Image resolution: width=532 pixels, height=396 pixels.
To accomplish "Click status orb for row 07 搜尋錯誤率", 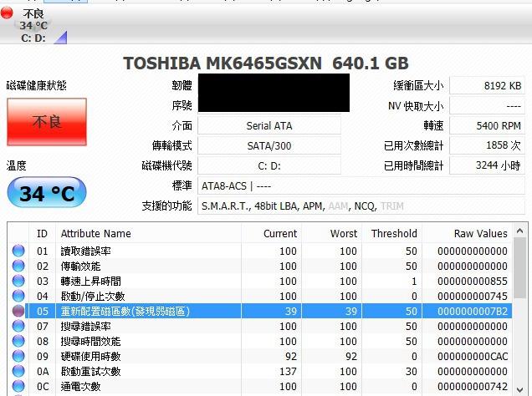I will (18, 326).
